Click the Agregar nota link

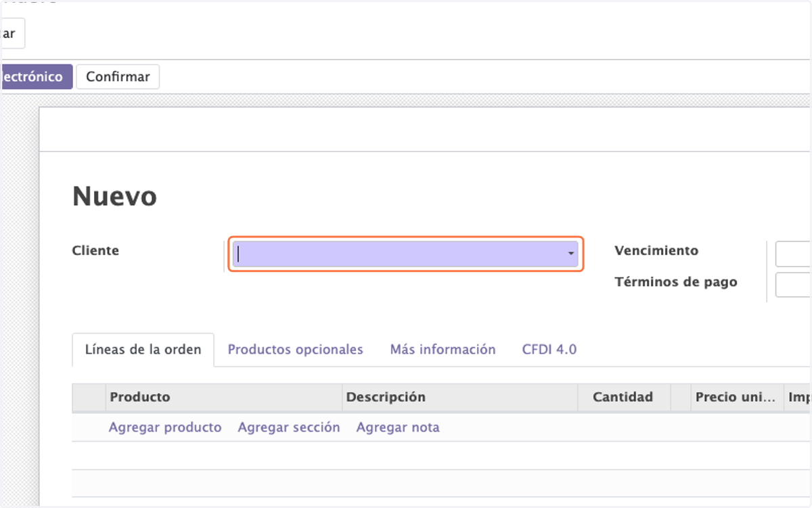tap(398, 428)
